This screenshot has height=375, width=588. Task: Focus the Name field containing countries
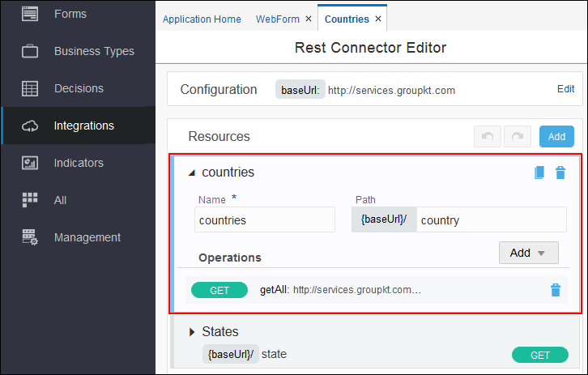265,219
